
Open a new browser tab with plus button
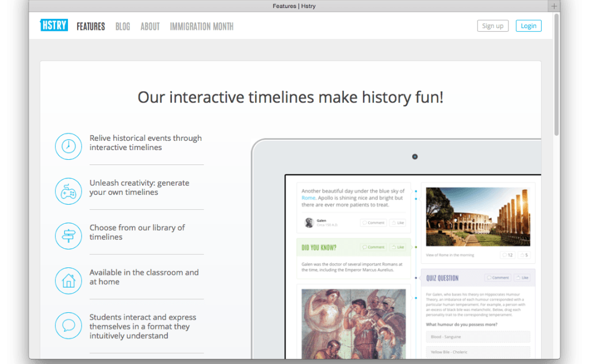point(554,6)
